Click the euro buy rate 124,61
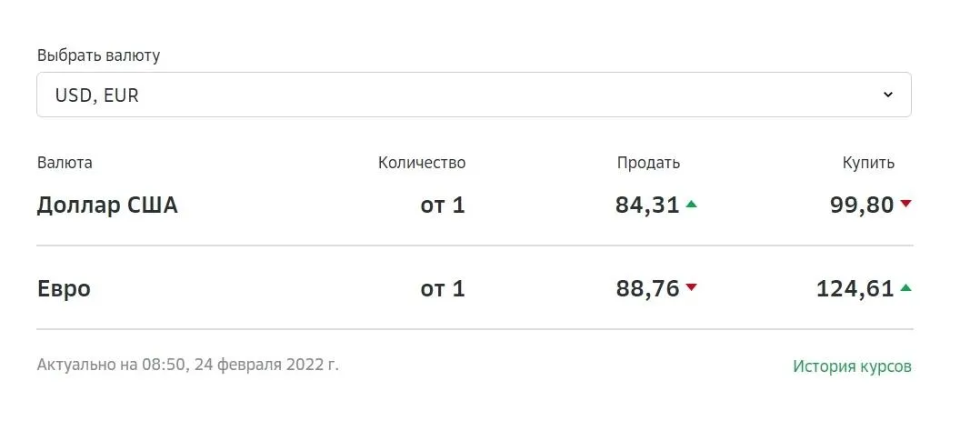The image size is (980, 421). (855, 289)
